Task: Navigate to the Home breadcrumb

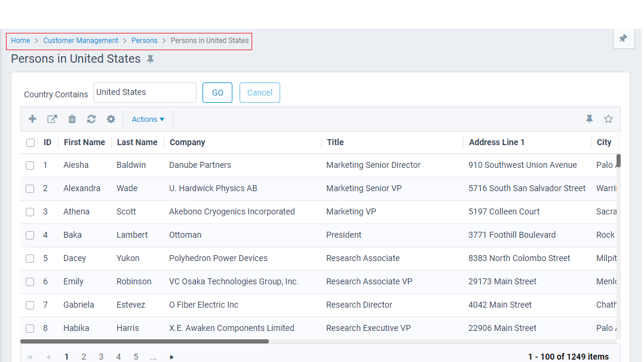Action: click(20, 41)
